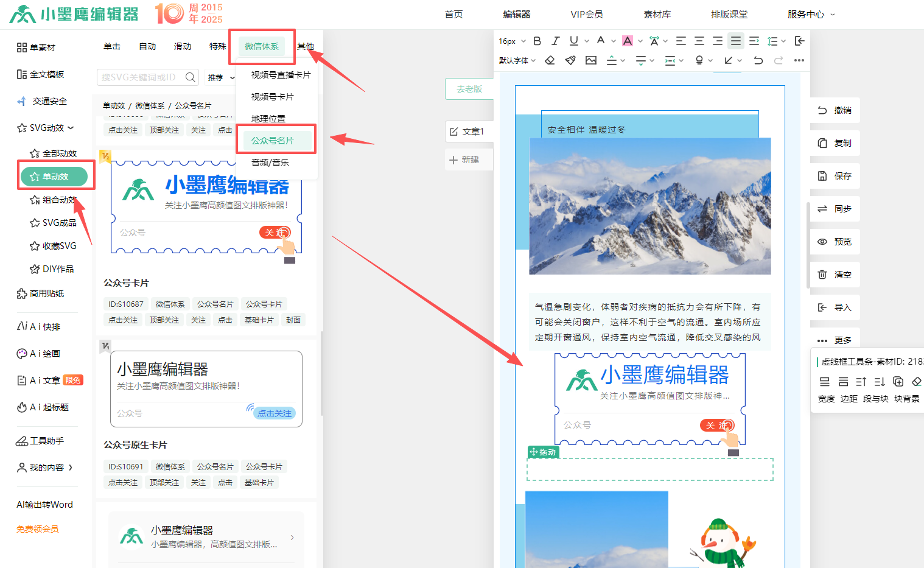Click the 导入 import button
Viewport: 924px width, 568px height.
click(835, 307)
